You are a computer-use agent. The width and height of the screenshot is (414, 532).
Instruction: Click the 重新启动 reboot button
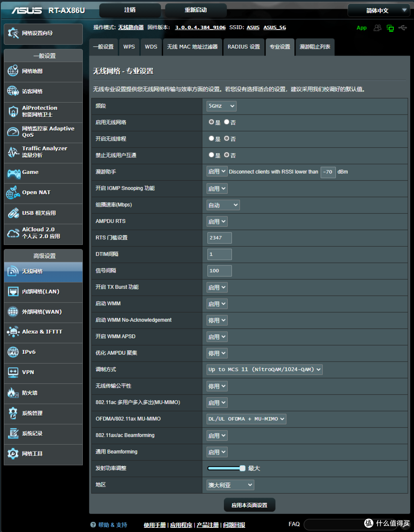[196, 10]
